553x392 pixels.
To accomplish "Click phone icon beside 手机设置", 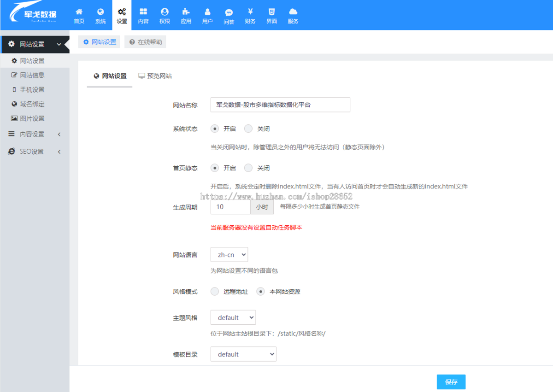I will click(14, 89).
